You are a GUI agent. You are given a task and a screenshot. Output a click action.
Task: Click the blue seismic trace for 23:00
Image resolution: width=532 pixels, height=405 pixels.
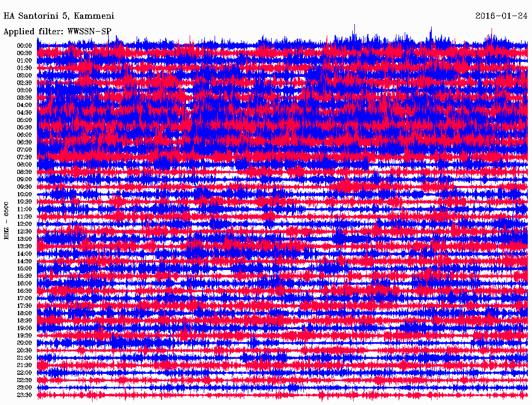[282, 387]
